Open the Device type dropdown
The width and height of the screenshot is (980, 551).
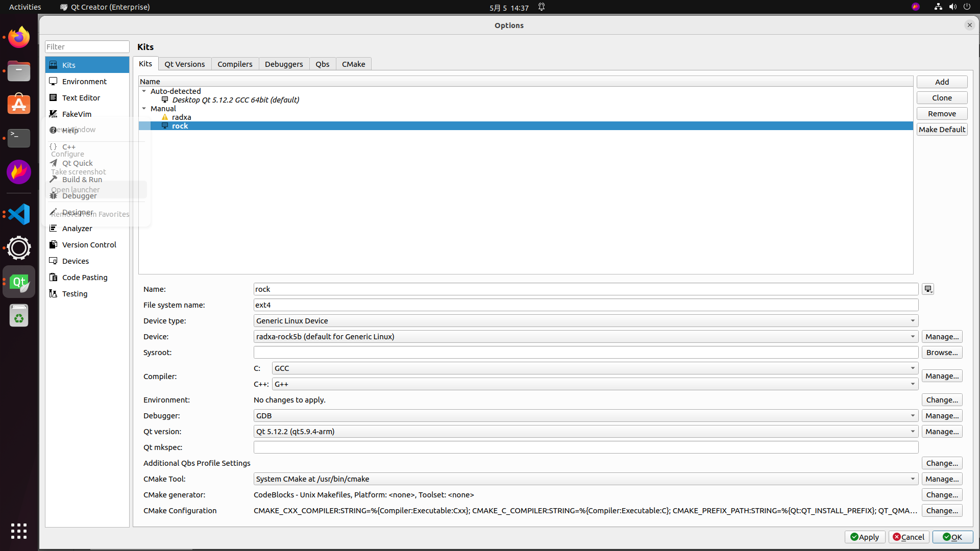pyautogui.click(x=585, y=321)
